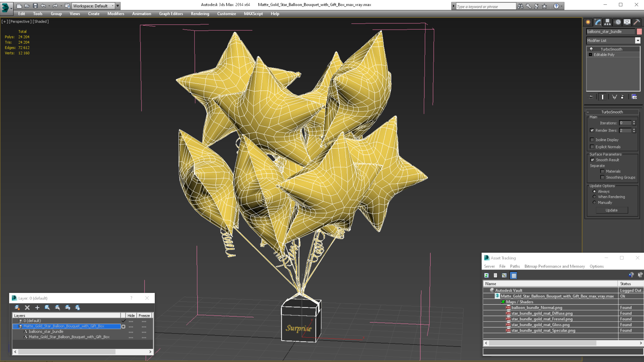644x362 pixels.
Task: Open the Modifiers menu
Action: point(116,14)
